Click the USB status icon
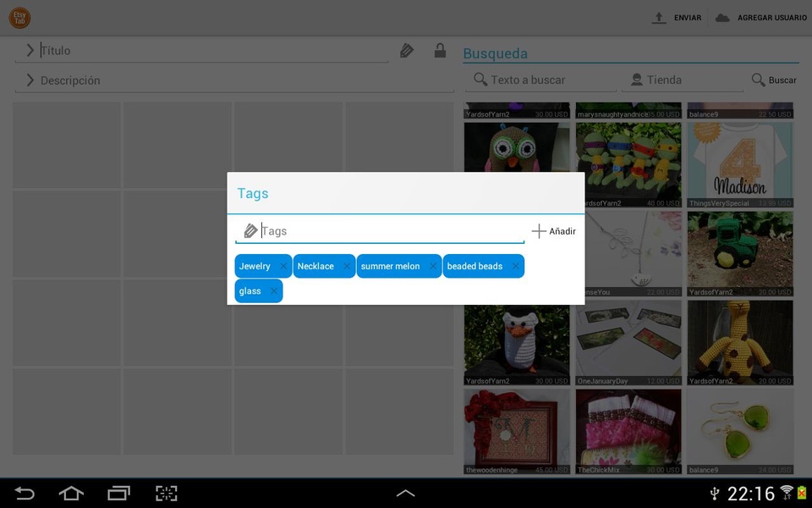812x508 pixels. coord(715,494)
